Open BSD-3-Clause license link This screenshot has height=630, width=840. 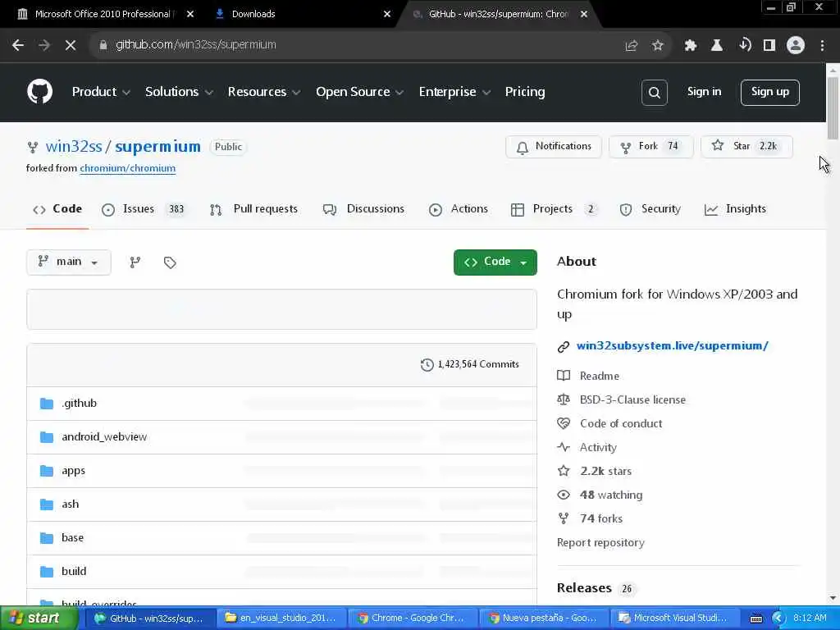[632, 400]
